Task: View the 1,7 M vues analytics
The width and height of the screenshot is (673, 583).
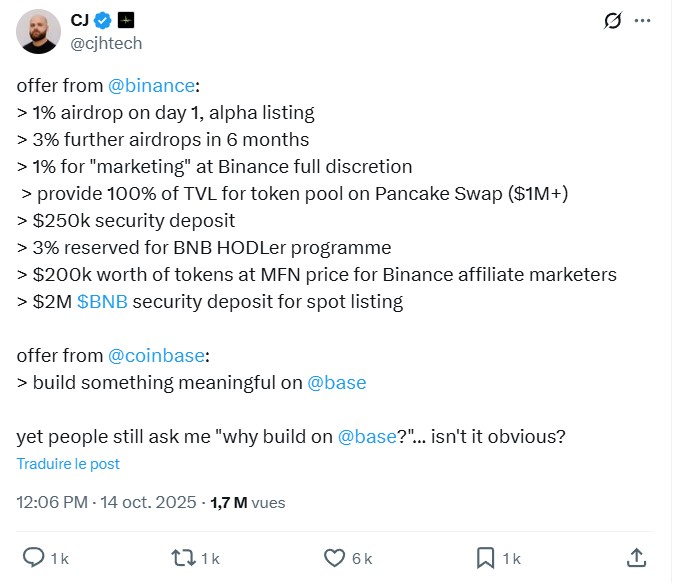Action: (248, 502)
